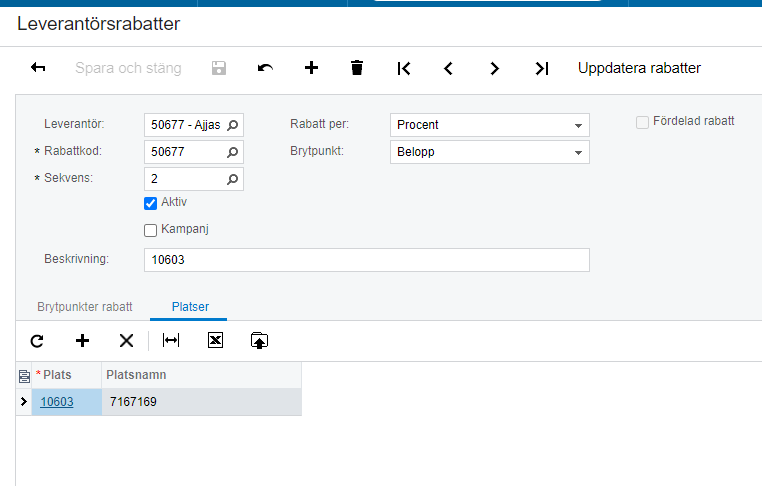Click Uppdatera rabatter button
Image resolution: width=762 pixels, height=486 pixels.
coord(639,68)
